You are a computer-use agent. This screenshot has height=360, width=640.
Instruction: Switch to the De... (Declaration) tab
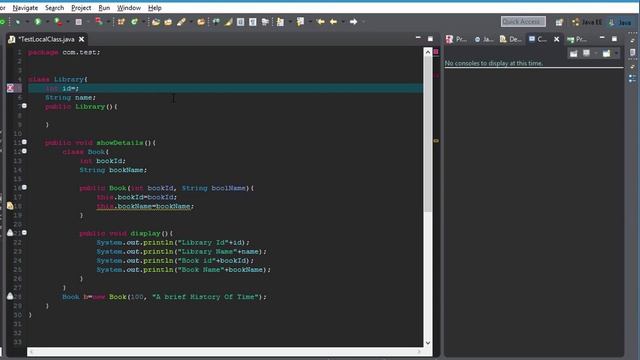pyautogui.click(x=511, y=39)
